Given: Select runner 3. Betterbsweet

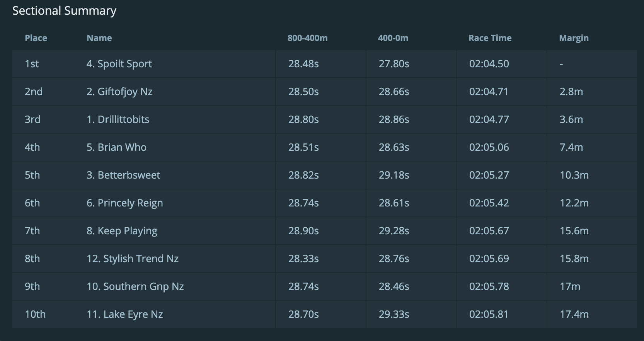Looking at the screenshot, I should click(123, 175).
